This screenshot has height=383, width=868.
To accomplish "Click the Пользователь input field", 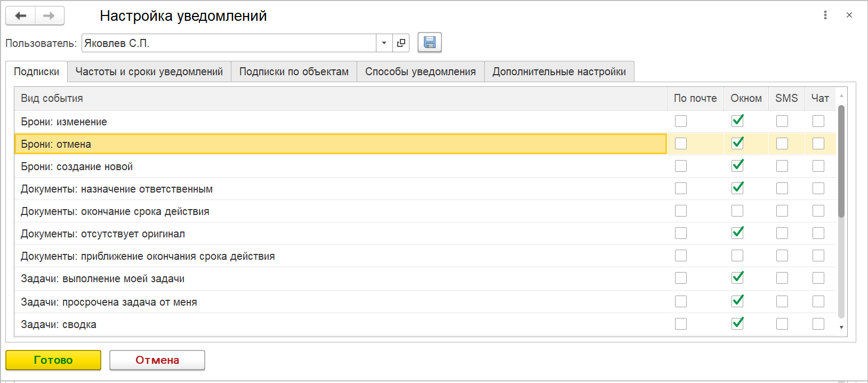I will (x=229, y=43).
